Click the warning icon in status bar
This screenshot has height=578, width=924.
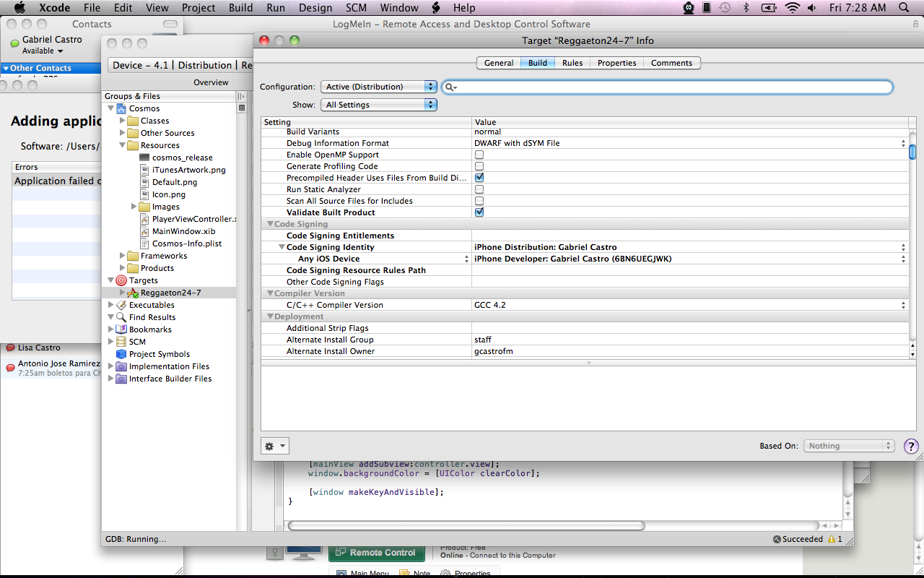(x=832, y=539)
